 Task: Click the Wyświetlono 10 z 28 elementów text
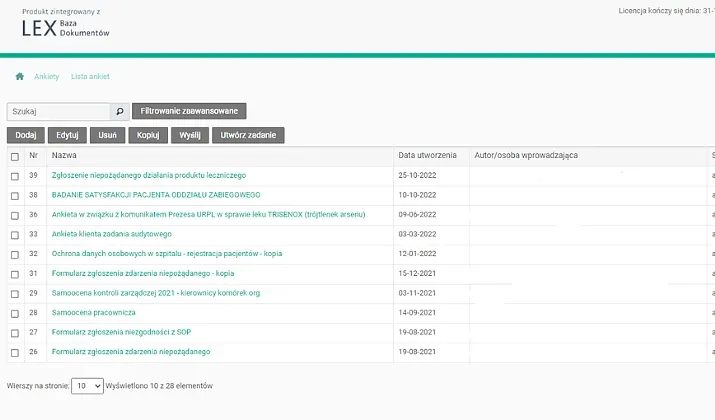(x=159, y=386)
